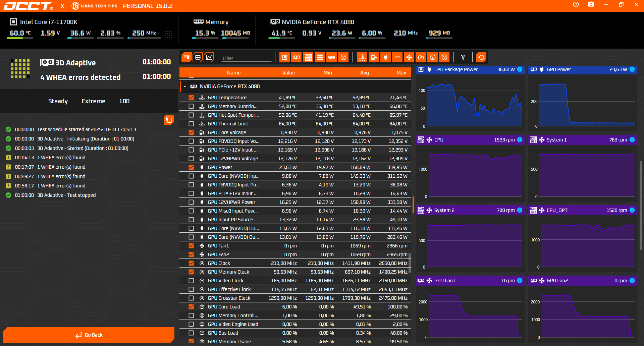Collapse the NVIDIA GeForce RTX 4080 group
Viewport: 644px width, 346px height.
click(x=185, y=86)
